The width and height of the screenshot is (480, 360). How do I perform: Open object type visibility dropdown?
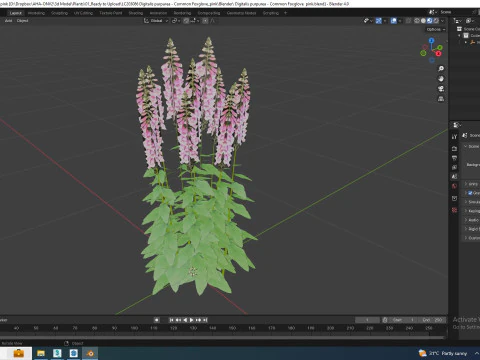tap(368, 21)
